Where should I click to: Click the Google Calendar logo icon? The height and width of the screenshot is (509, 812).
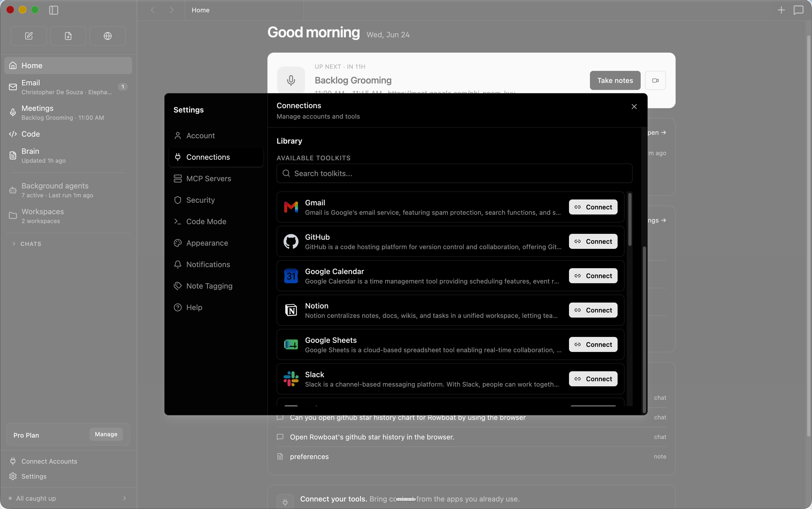[291, 276]
